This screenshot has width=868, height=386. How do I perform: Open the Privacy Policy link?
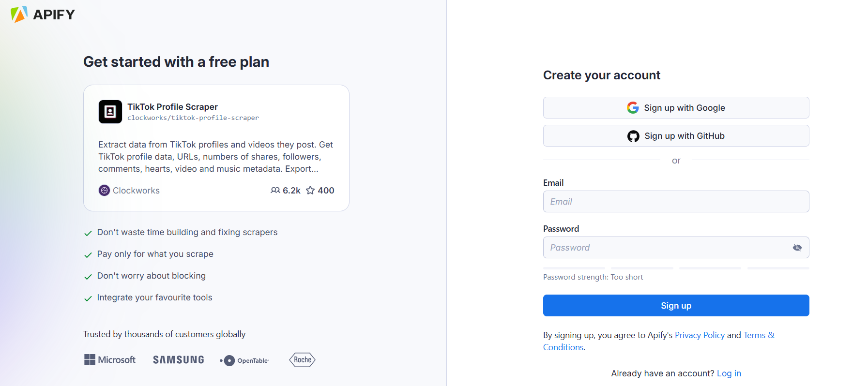coord(699,335)
